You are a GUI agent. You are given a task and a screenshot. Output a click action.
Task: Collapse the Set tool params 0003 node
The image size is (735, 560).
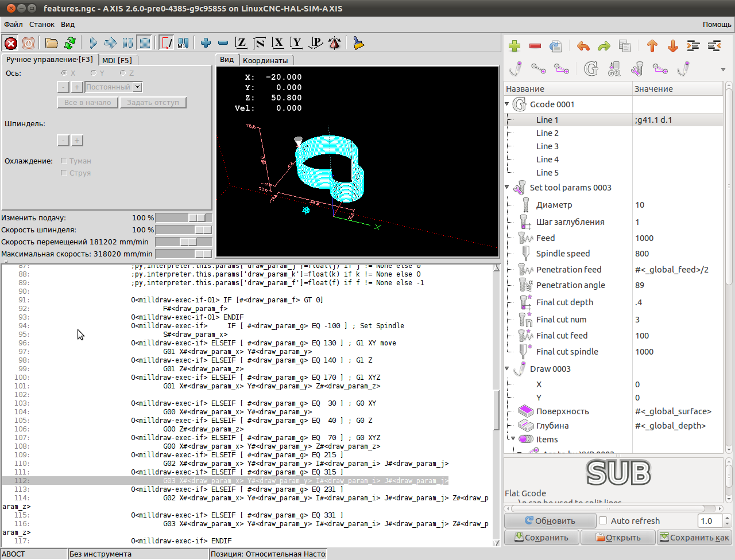[x=507, y=188]
